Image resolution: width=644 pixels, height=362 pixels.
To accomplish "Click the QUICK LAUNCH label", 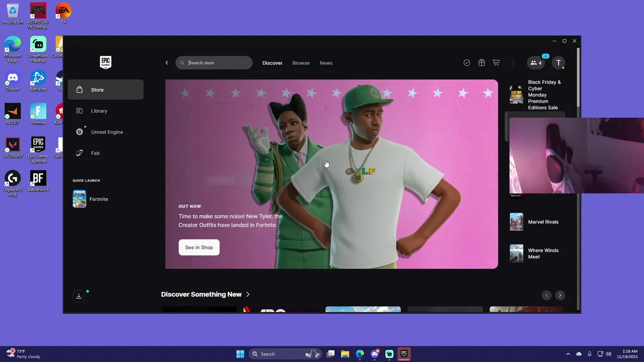I will 86,180.
